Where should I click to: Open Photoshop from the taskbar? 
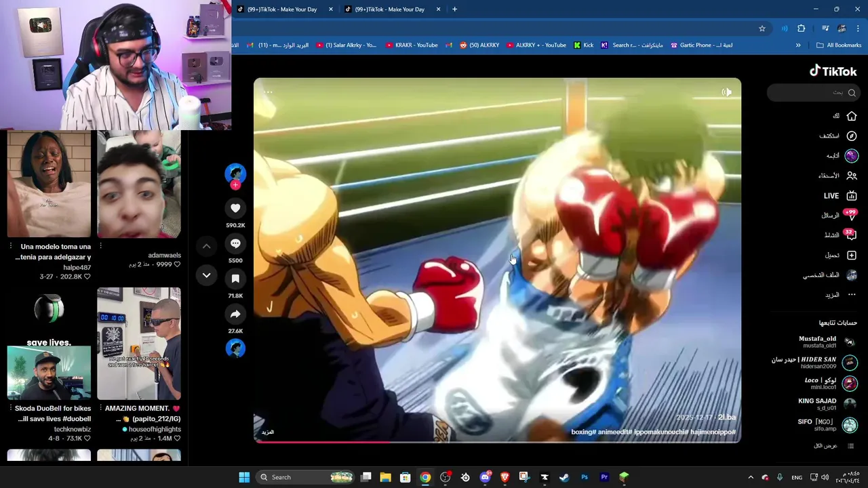click(585, 477)
